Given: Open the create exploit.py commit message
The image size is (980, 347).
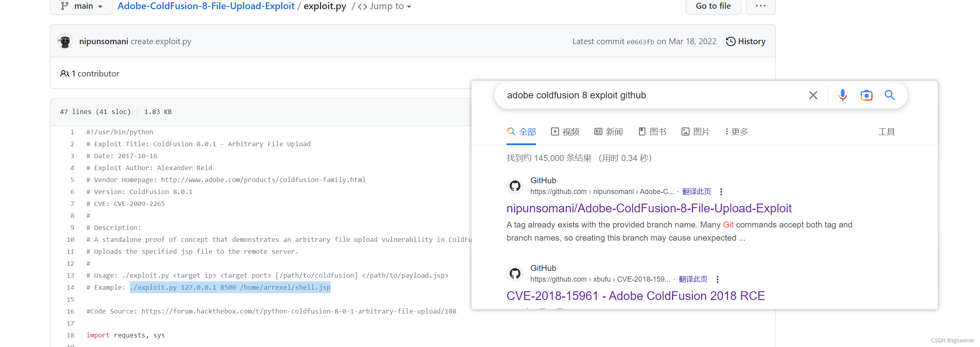Looking at the screenshot, I should tap(161, 41).
